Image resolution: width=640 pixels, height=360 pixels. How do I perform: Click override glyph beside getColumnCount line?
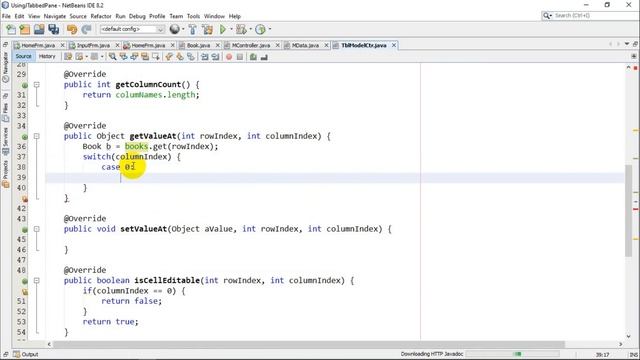click(24, 85)
